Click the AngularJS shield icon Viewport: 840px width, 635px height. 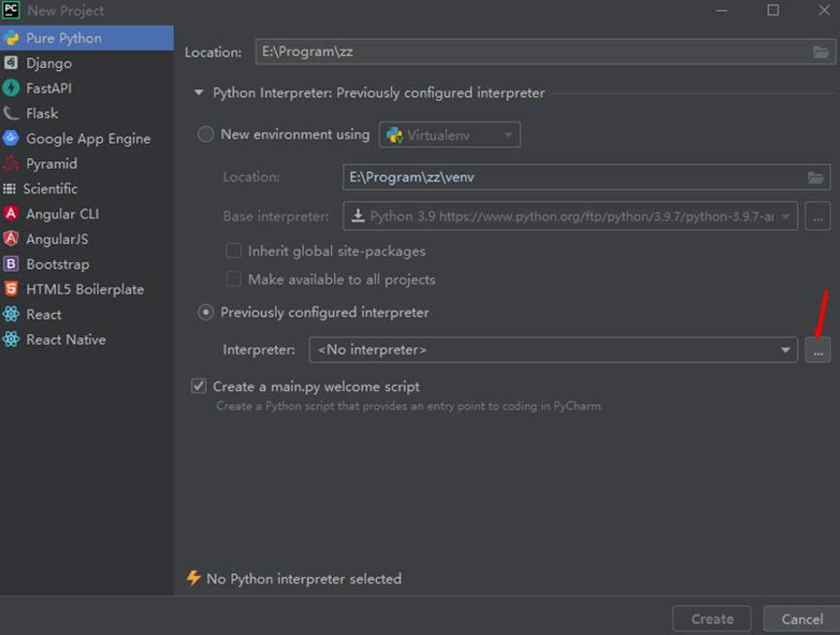11,239
